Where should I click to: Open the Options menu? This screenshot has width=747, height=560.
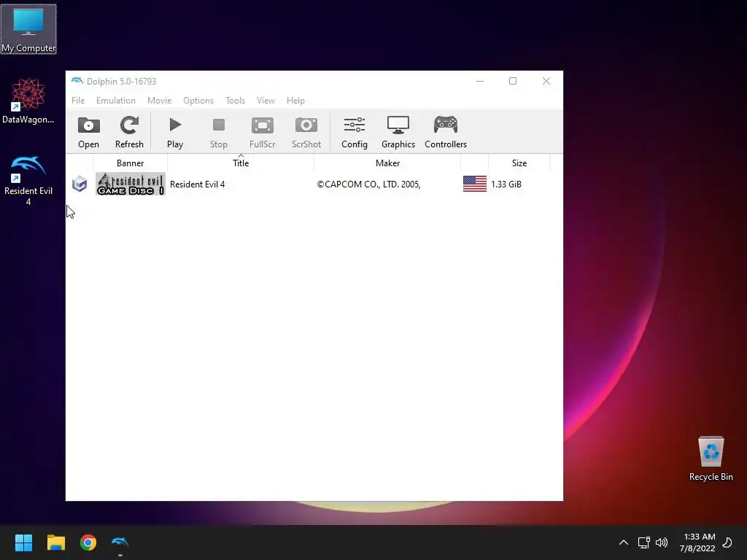point(198,101)
